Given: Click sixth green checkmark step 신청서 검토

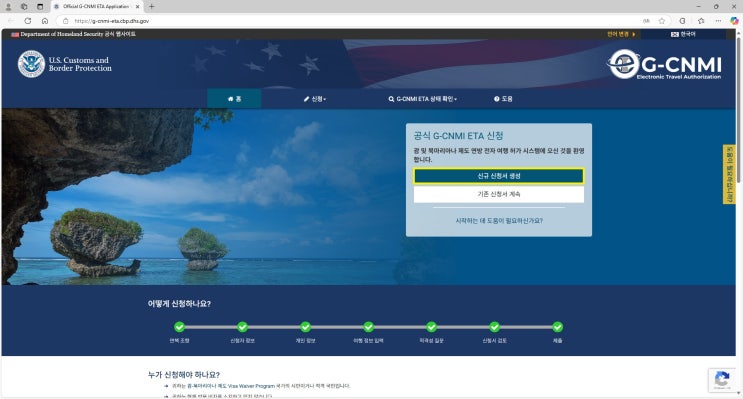Looking at the screenshot, I should [494, 327].
